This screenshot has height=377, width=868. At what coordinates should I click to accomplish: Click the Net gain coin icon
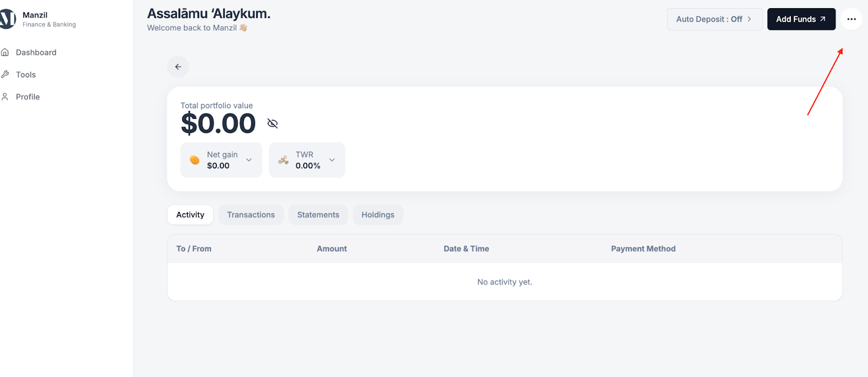pyautogui.click(x=195, y=160)
